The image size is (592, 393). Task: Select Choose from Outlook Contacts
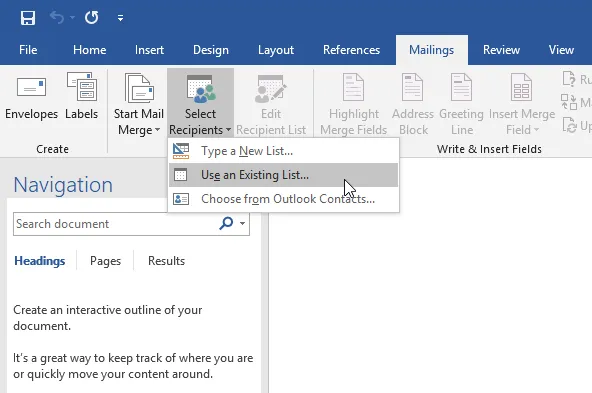[284, 199]
